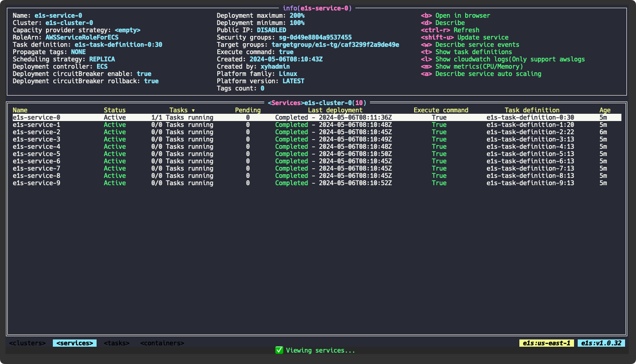
Task: Click the Task definition column header
Action: point(532,110)
